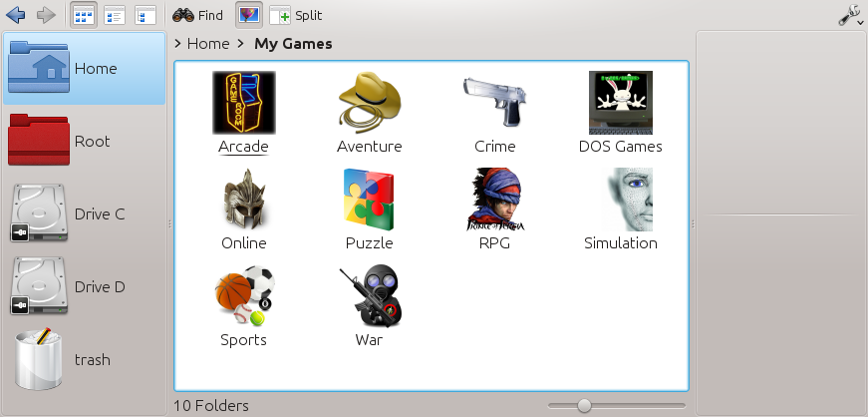Expand the arrow before My Games breadcrumb
Screen dimensions: 868x417
(241, 44)
